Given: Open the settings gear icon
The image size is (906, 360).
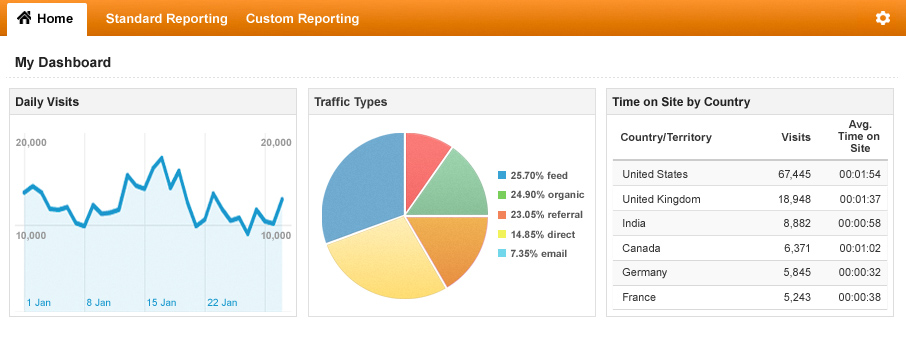Looking at the screenshot, I should (882, 18).
